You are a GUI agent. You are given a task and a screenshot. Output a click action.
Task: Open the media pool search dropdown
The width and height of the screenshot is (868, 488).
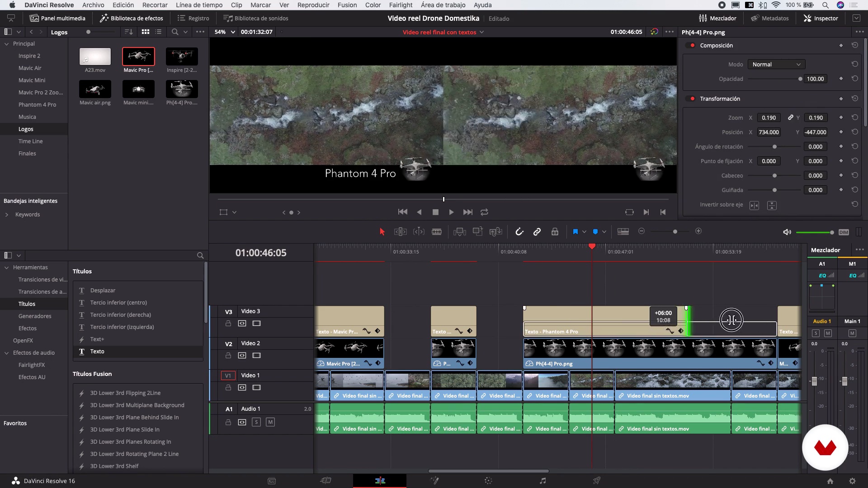[x=185, y=32]
